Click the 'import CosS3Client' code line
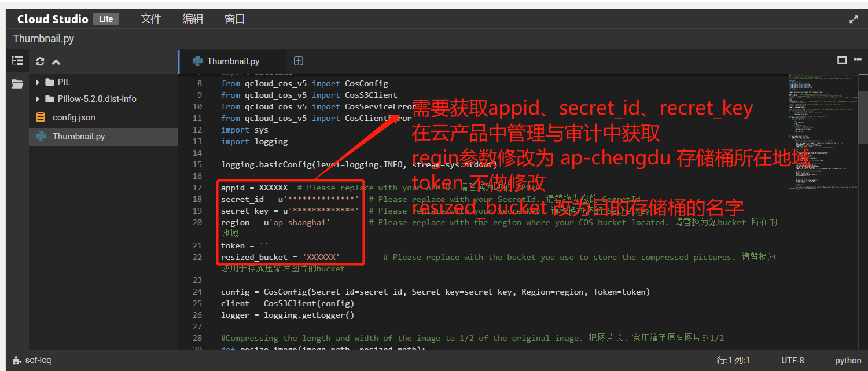 coord(309,95)
